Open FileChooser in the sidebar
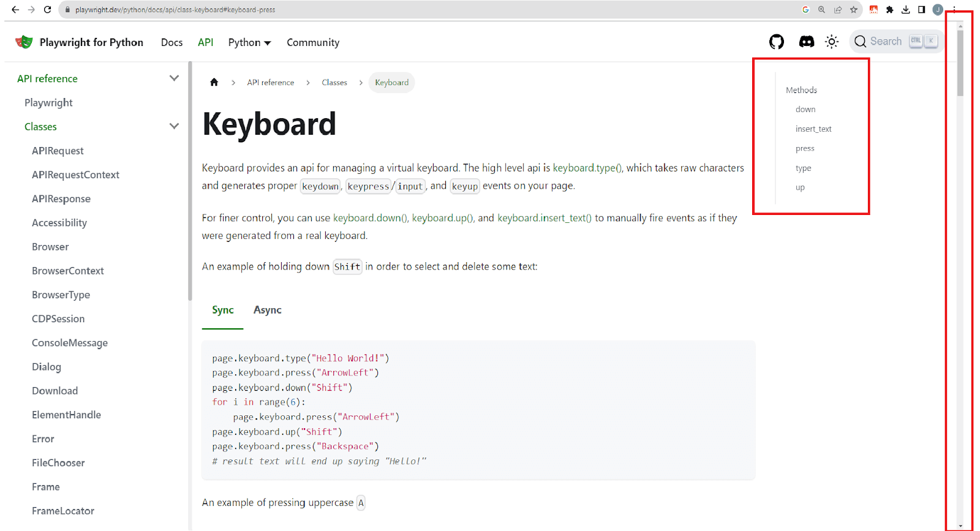Screen dimensions: 980x531 58,463
